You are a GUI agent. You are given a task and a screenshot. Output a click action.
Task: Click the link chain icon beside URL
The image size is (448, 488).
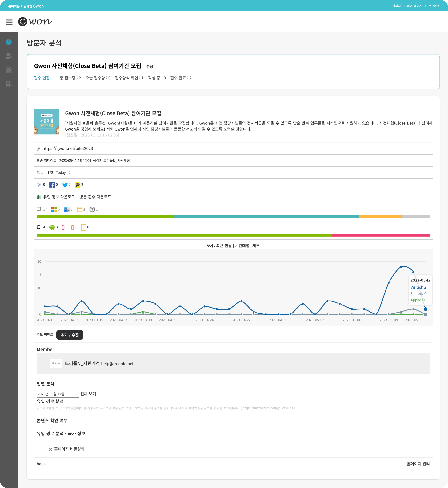tap(38, 149)
